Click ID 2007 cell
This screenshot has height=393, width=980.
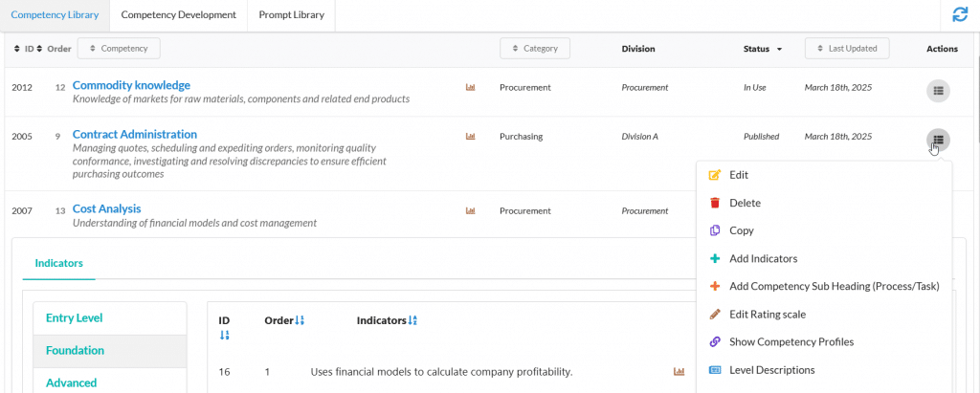(x=22, y=211)
